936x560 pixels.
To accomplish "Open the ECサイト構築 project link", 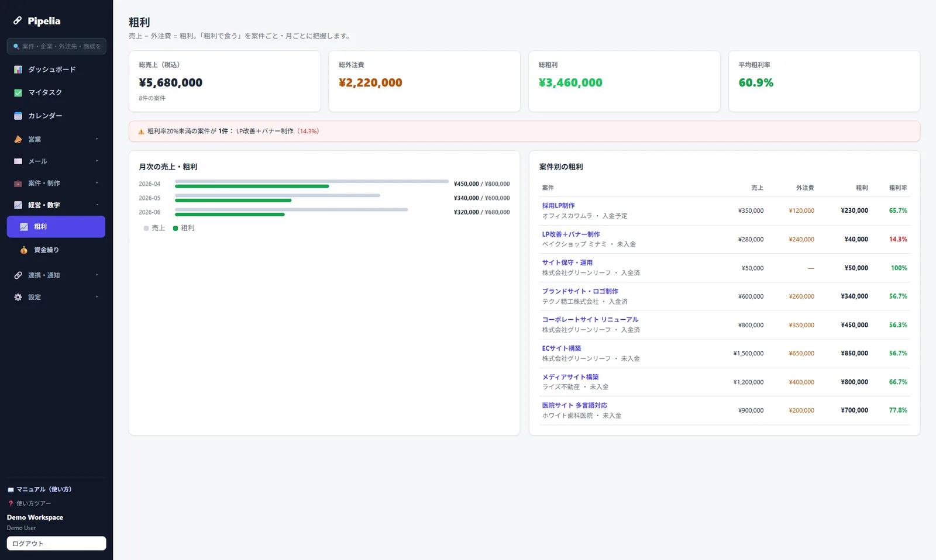I will point(561,348).
